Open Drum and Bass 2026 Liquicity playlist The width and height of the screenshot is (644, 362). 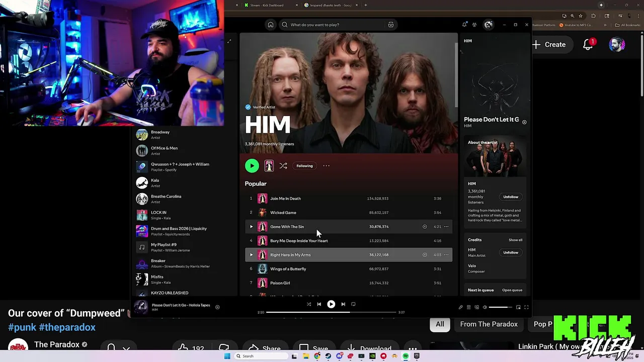pos(184,231)
